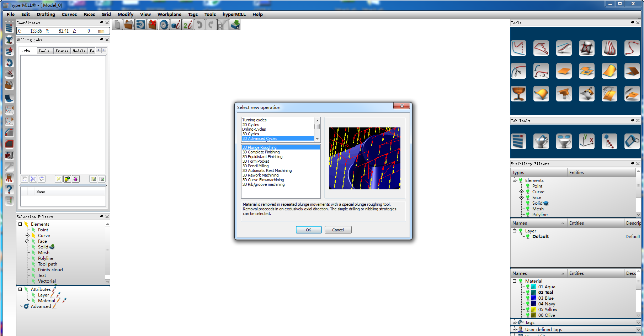
Task: Collapse Elements node in Visibility Filters
Action: [514, 180]
